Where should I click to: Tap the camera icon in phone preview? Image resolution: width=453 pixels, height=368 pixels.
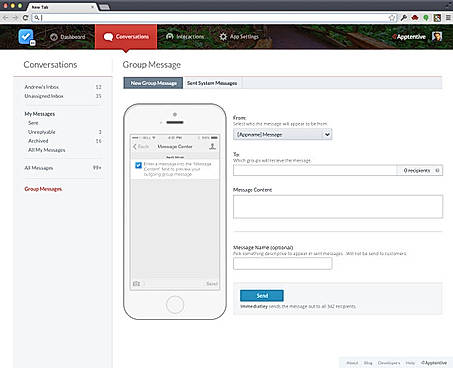coord(136,284)
